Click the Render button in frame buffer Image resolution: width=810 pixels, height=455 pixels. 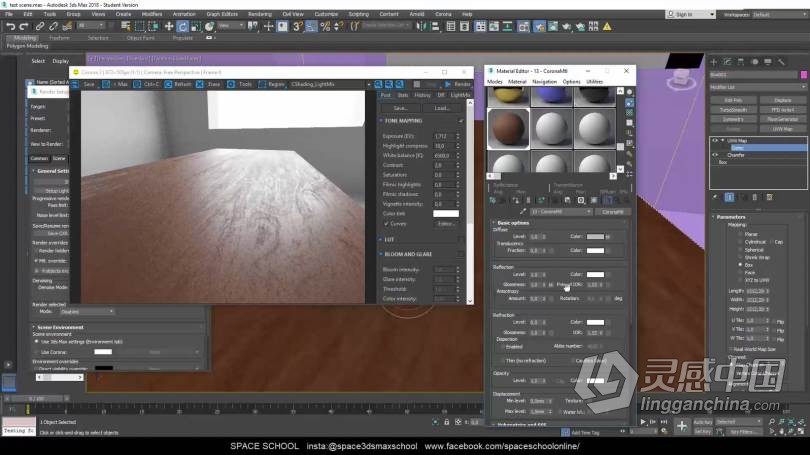click(x=458, y=84)
